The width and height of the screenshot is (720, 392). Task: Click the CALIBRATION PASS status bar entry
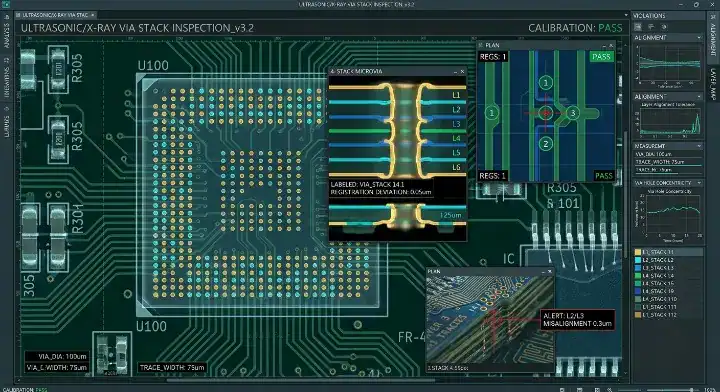24,390
